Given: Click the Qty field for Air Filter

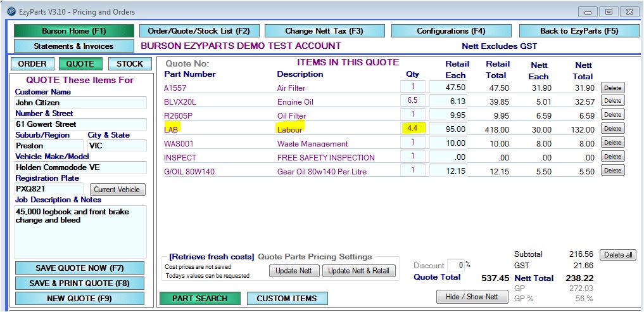Looking at the screenshot, I should click(x=413, y=86).
